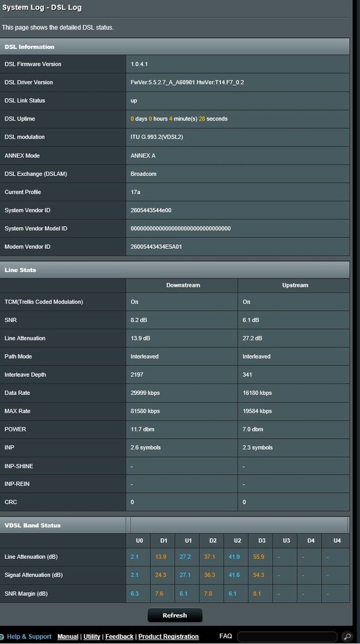Select downstream MAX Rate '81580 kbps'
The height and width of the screenshot is (644, 360).
click(145, 411)
